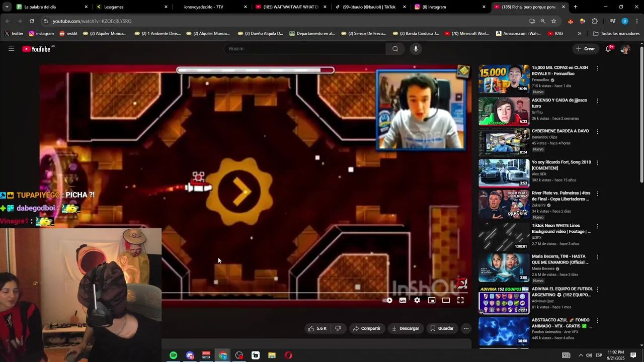Open the media controls icon in toolbar
Image resolution: width=644 pixels, height=362 pixels.
pyautogui.click(x=612, y=21)
